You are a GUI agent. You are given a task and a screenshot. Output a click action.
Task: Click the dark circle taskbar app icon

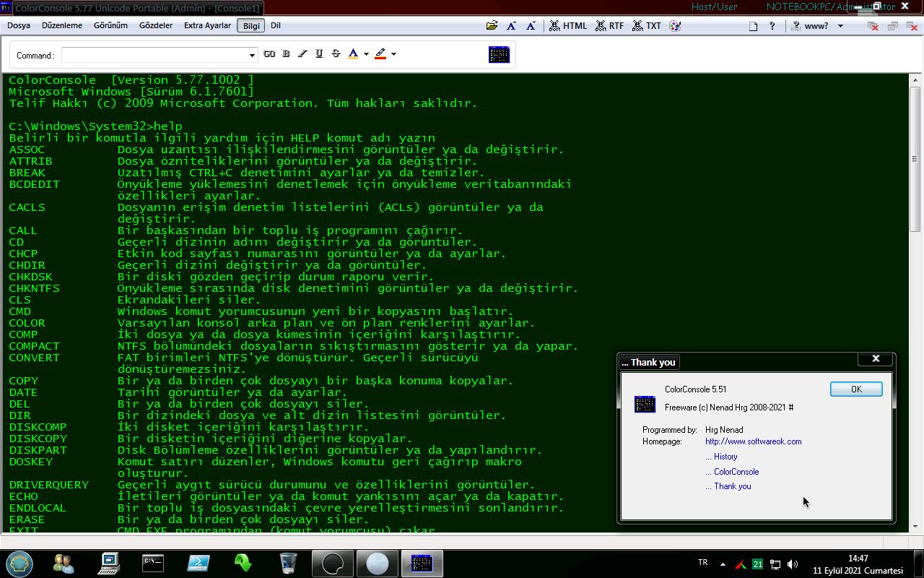[x=332, y=563]
